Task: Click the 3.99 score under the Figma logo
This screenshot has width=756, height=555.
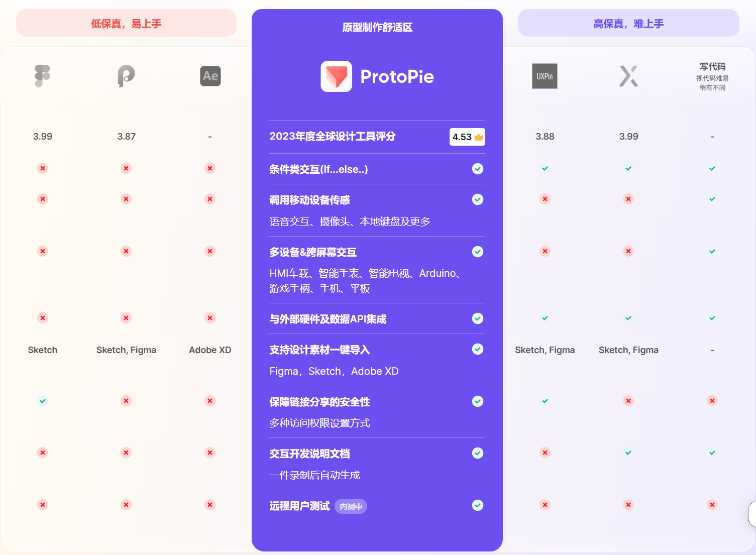Action: coord(43,137)
